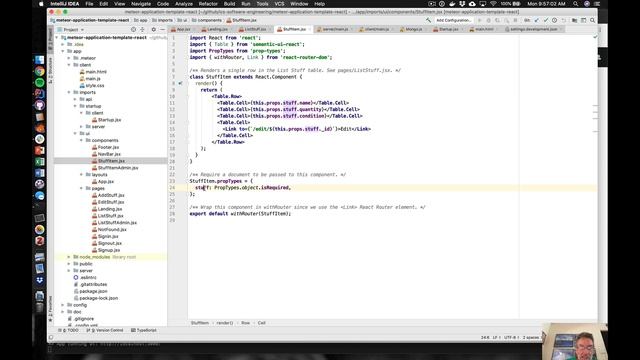Click the gutter override icon beside render()
The height and width of the screenshot is (360, 640).
pos(180,83)
